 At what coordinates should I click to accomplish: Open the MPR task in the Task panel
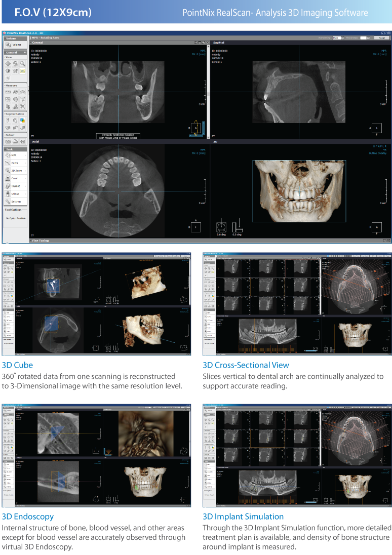(15, 155)
